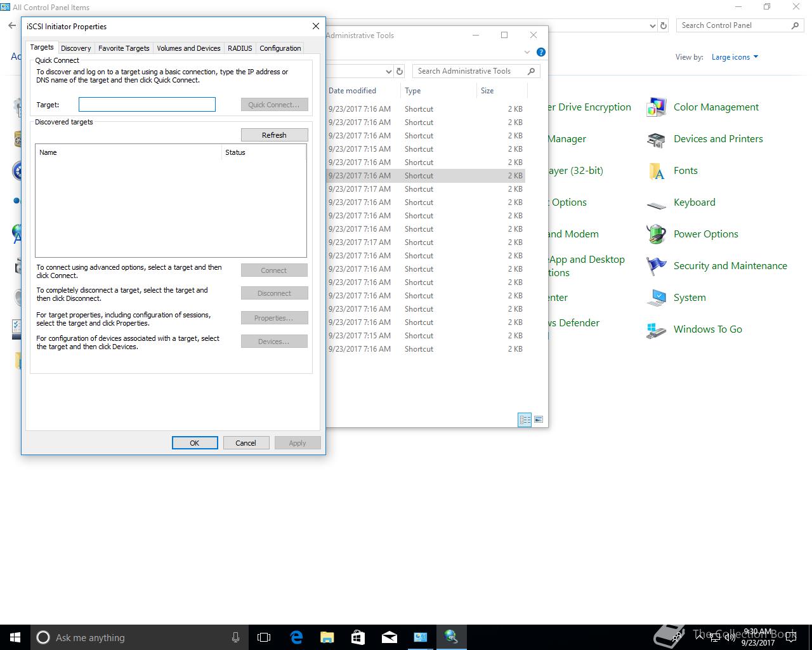The height and width of the screenshot is (650, 812).
Task: Launch Microsoft Edge from the taskbar
Action: (296, 637)
